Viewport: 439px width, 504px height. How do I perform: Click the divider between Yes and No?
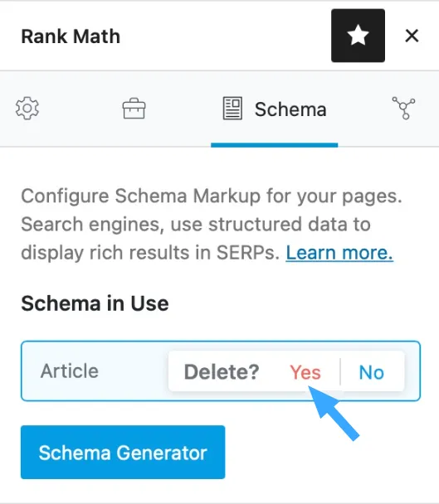340,371
